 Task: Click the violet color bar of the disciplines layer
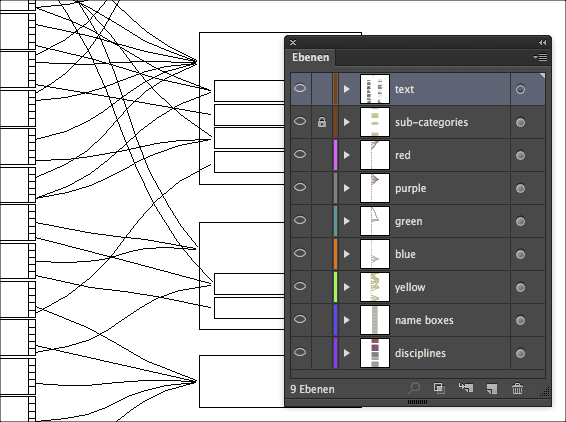click(335, 353)
